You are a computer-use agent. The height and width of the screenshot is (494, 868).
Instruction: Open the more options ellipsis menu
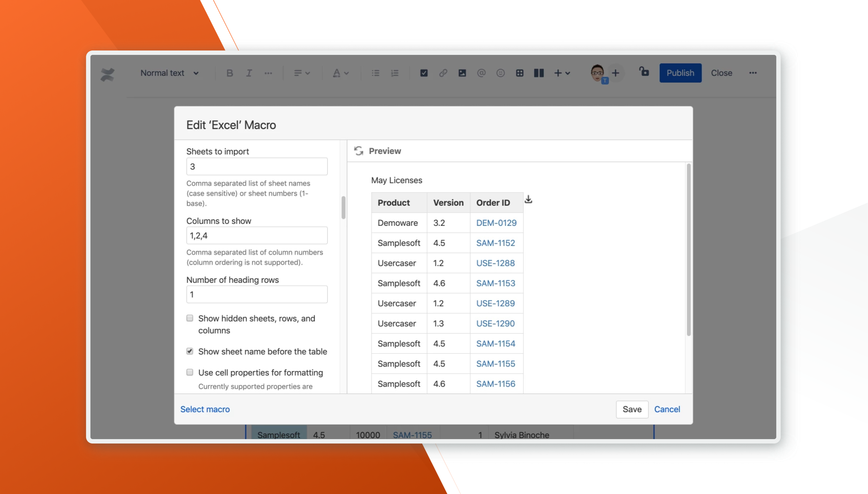(753, 73)
